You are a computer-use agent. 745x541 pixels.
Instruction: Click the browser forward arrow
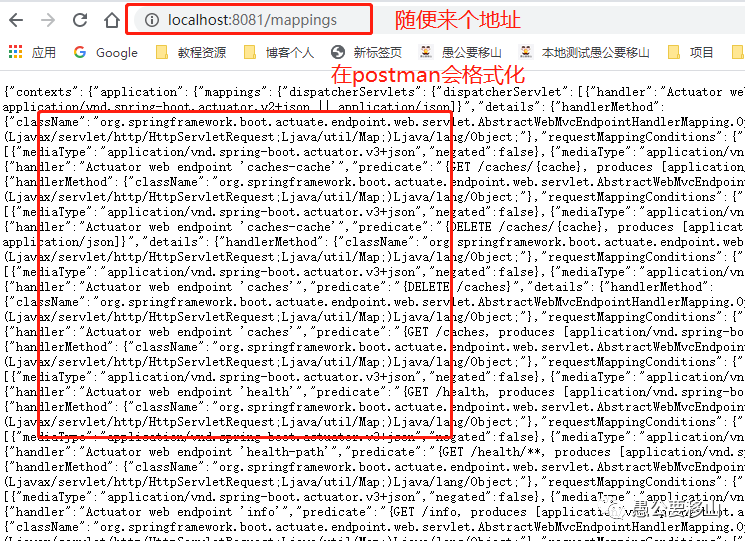pyautogui.click(x=48, y=20)
